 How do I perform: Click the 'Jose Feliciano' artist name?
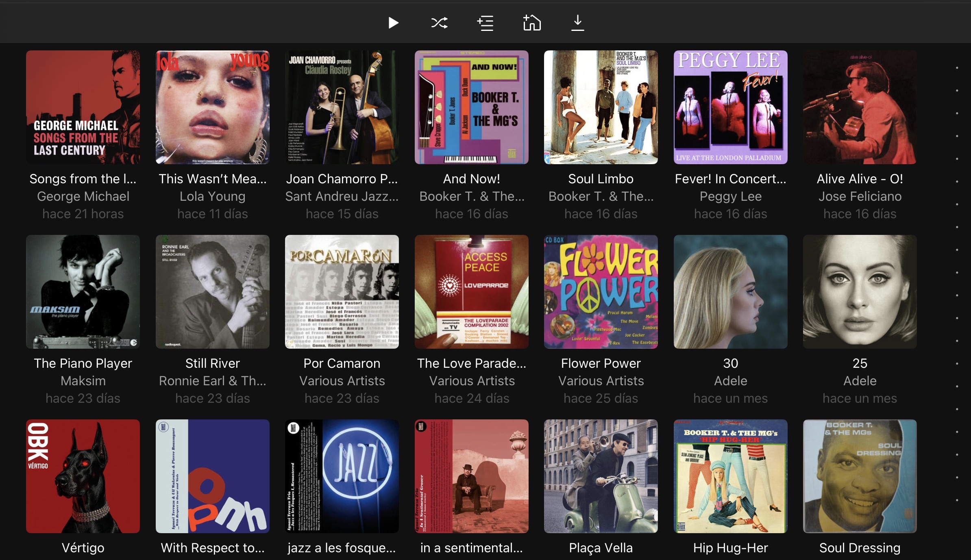point(860,196)
